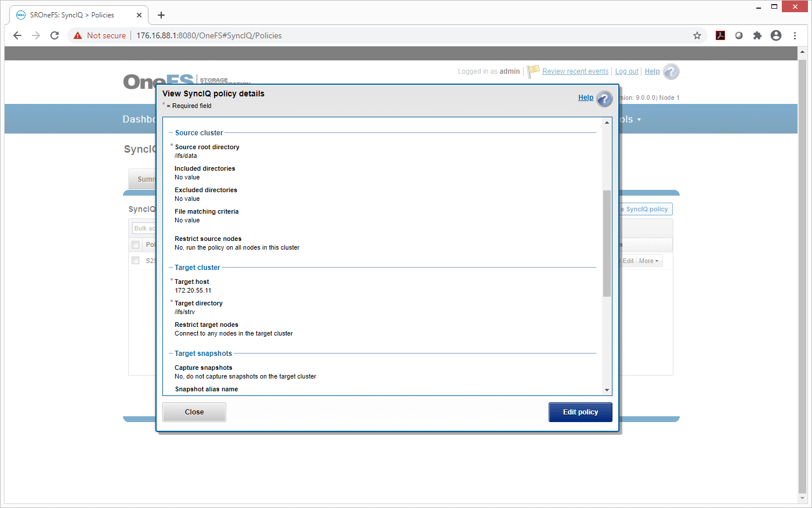Expand the partially hidden tools menu arrow

coord(639,120)
